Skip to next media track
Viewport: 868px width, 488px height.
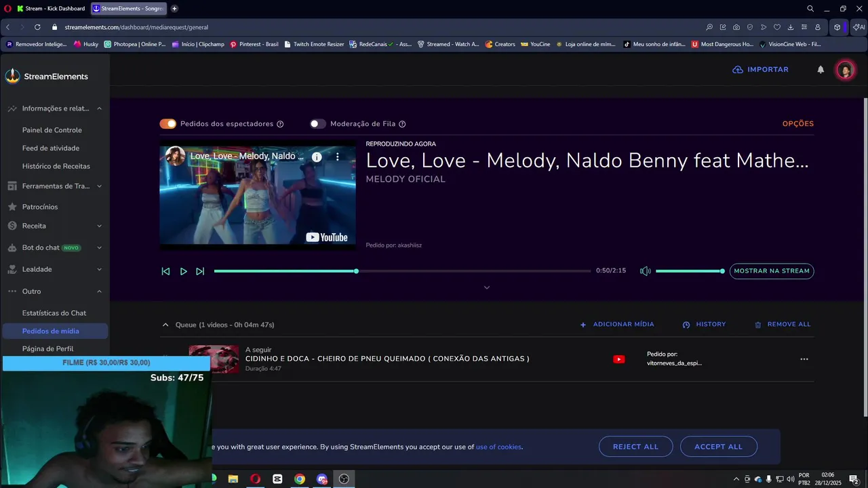(200, 271)
